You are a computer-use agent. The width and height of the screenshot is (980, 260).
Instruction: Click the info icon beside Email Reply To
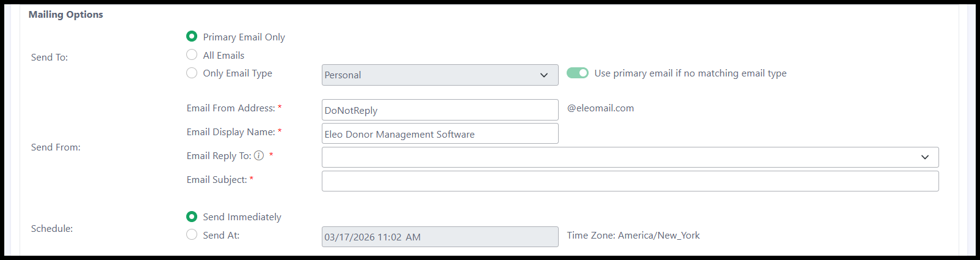click(259, 155)
